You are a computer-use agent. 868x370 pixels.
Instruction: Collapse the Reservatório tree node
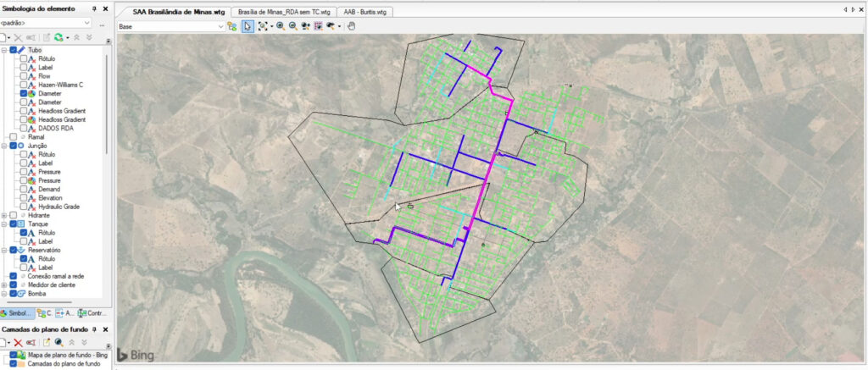click(4, 250)
